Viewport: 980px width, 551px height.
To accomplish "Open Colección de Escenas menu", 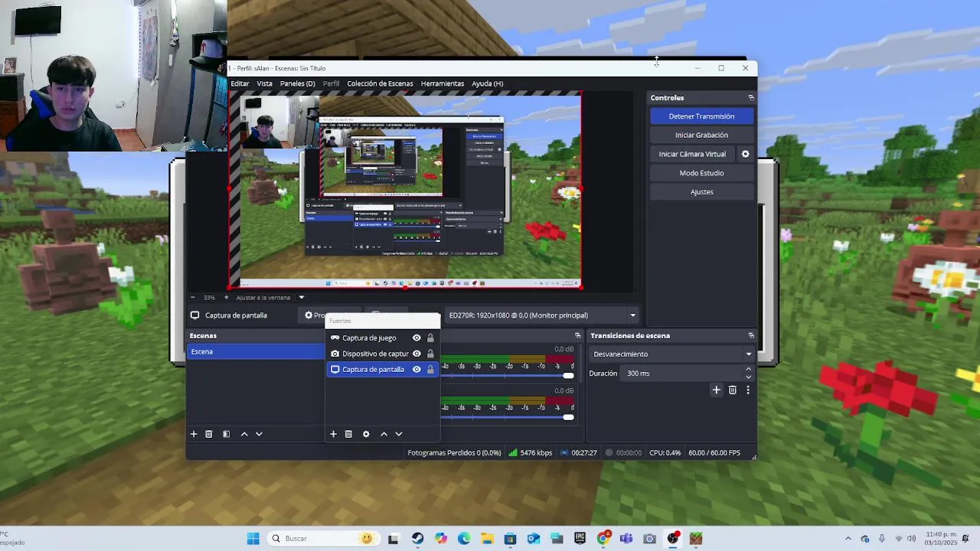I will point(380,83).
